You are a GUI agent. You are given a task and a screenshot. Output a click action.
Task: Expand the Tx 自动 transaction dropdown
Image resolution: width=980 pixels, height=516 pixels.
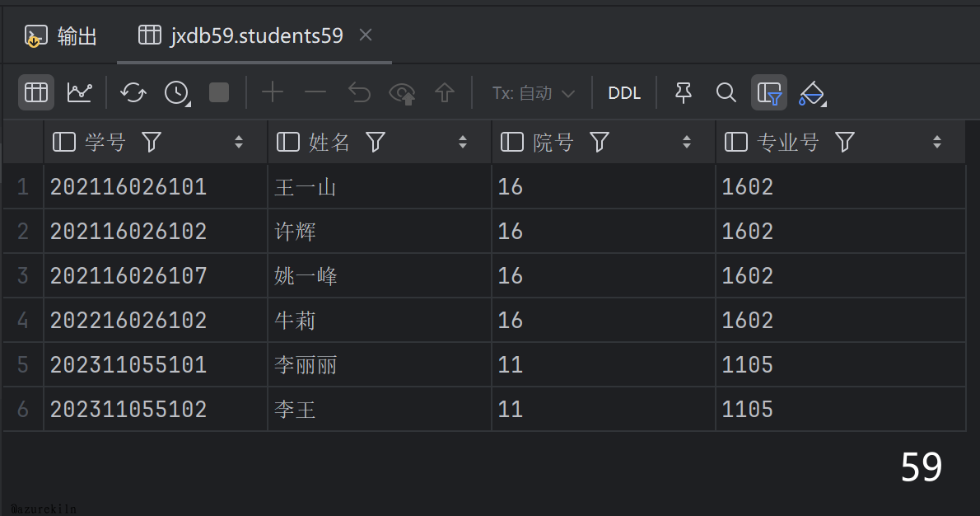pos(533,93)
